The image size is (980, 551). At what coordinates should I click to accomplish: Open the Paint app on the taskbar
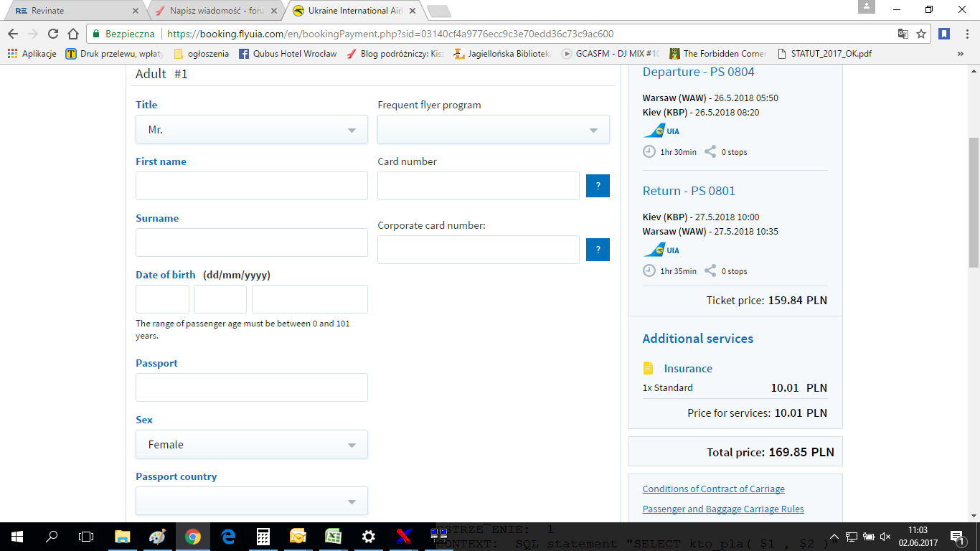click(157, 536)
